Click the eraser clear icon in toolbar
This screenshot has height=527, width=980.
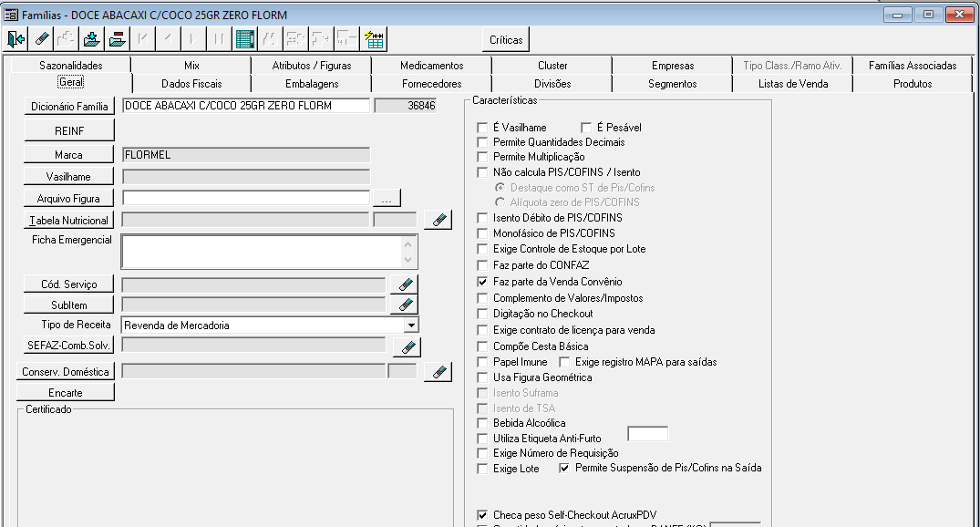pyautogui.click(x=41, y=39)
